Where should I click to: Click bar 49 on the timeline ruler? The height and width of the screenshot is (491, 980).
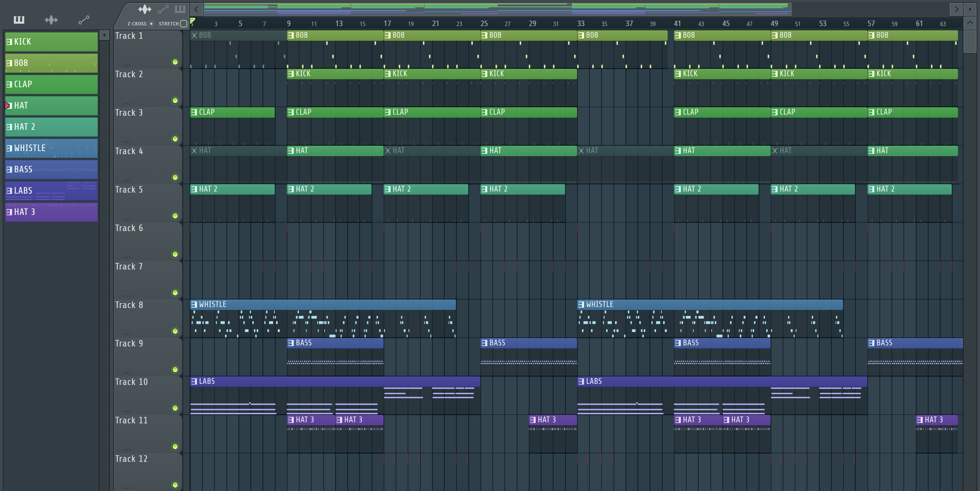click(774, 24)
